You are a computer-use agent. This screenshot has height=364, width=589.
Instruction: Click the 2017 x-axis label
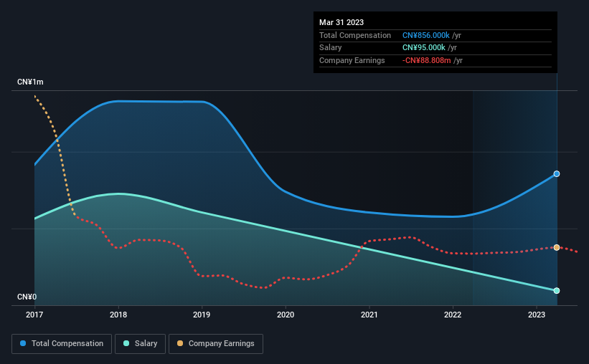tap(34, 315)
